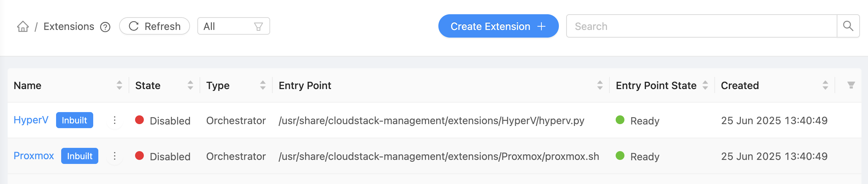
Task: Click the Inbuilt tag beside Proxmox
Action: tap(79, 156)
